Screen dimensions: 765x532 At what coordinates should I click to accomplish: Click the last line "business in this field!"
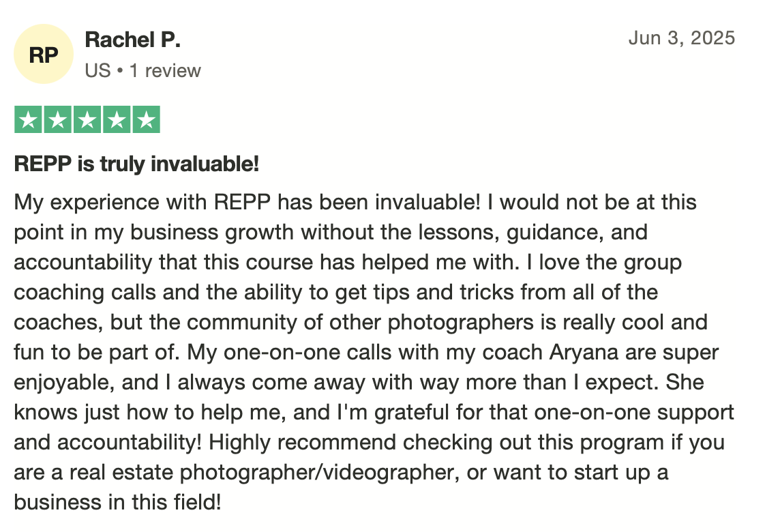click(117, 502)
